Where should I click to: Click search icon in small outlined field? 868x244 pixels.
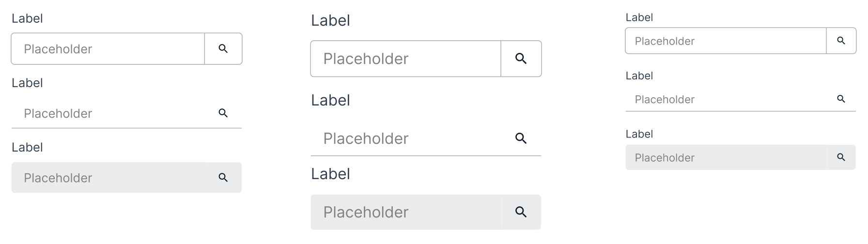point(841,41)
